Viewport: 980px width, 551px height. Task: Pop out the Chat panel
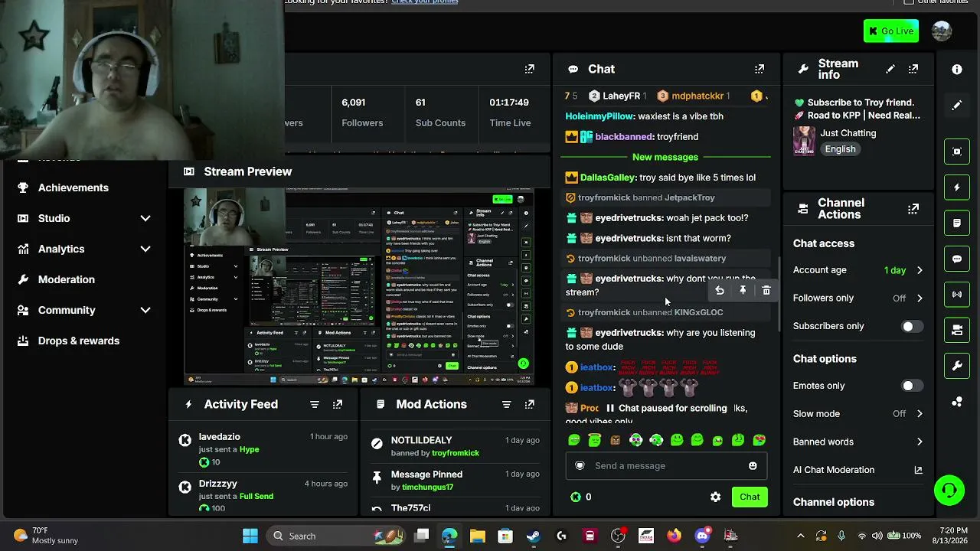[x=759, y=69]
